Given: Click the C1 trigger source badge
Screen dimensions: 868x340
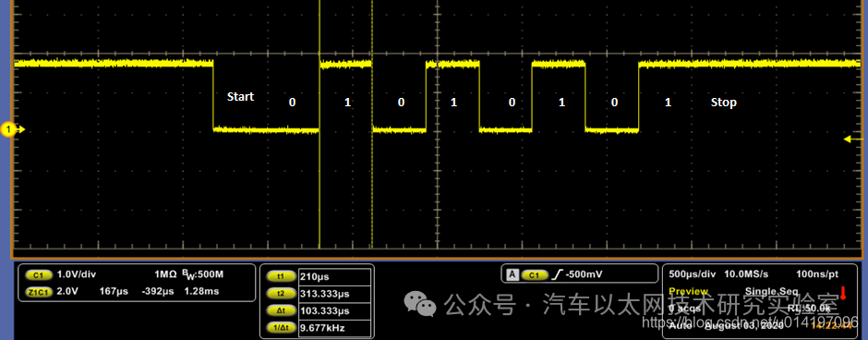Looking at the screenshot, I should pyautogui.click(x=535, y=274).
